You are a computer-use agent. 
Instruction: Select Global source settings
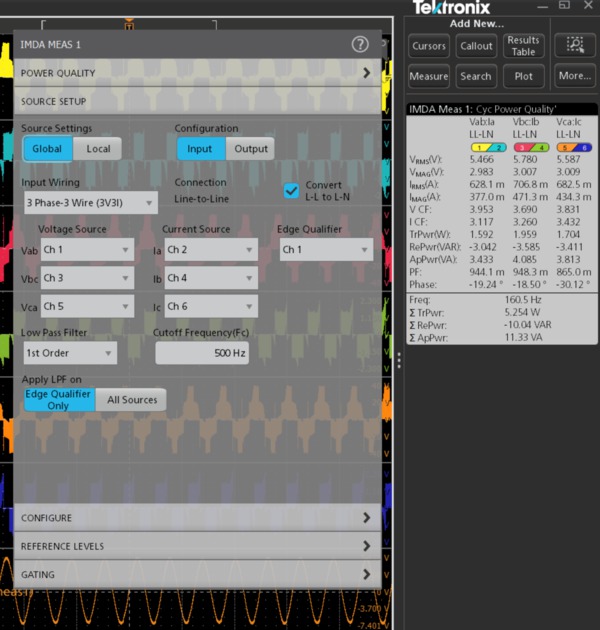(47, 149)
